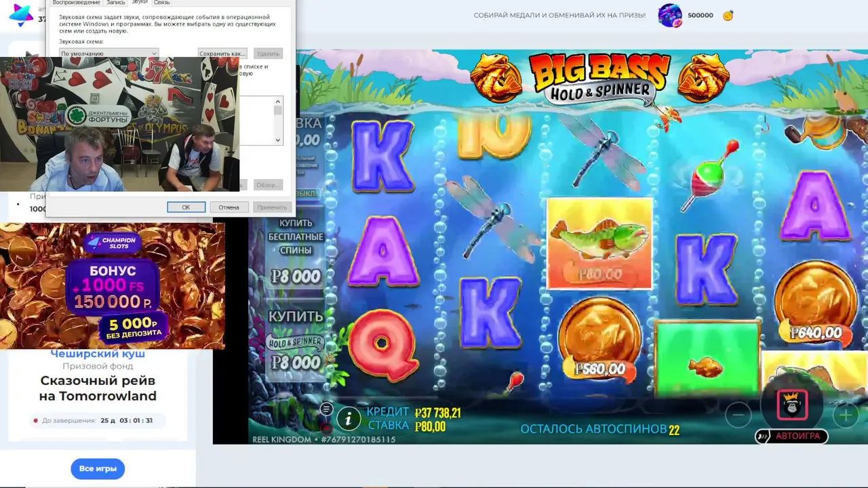Toggle the Автоигра autoplay button
This screenshot has height=488, width=868.
(x=792, y=436)
